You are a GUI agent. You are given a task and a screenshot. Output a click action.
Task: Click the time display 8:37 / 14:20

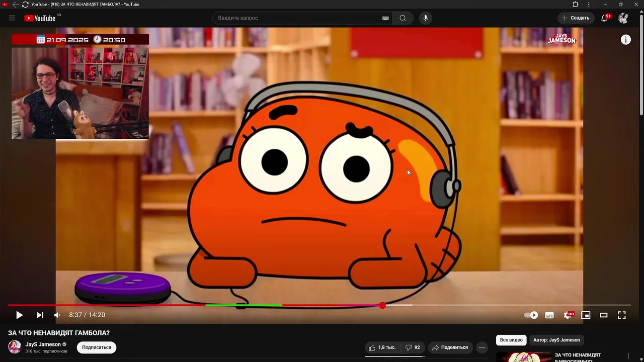coord(87,315)
